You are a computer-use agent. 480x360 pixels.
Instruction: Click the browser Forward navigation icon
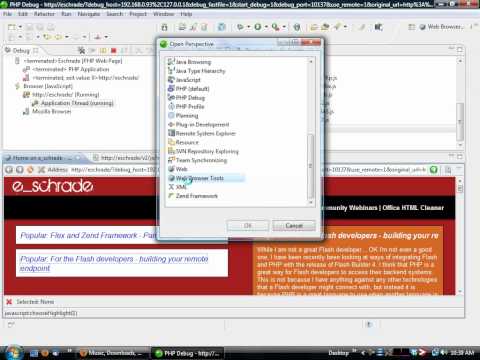pyautogui.click(x=20, y=170)
